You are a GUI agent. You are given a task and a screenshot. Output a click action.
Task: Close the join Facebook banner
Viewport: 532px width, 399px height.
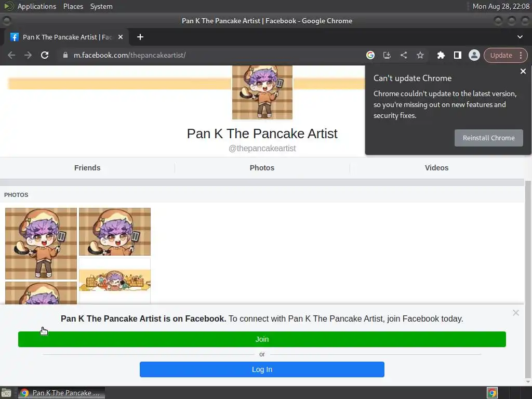coord(516,313)
